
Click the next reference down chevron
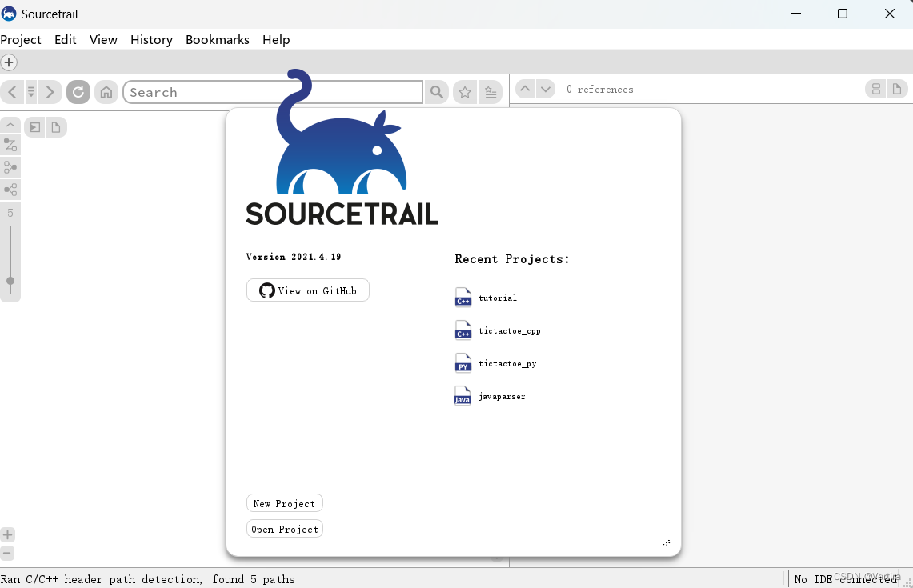(546, 89)
